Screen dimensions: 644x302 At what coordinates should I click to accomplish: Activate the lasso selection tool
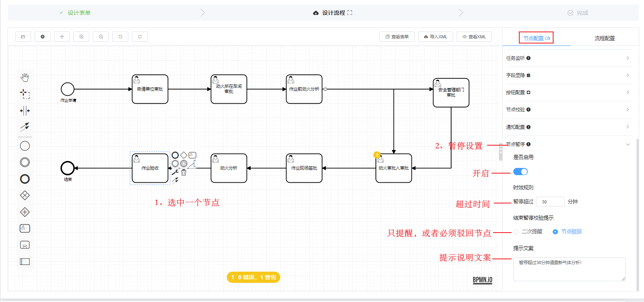pos(25,94)
